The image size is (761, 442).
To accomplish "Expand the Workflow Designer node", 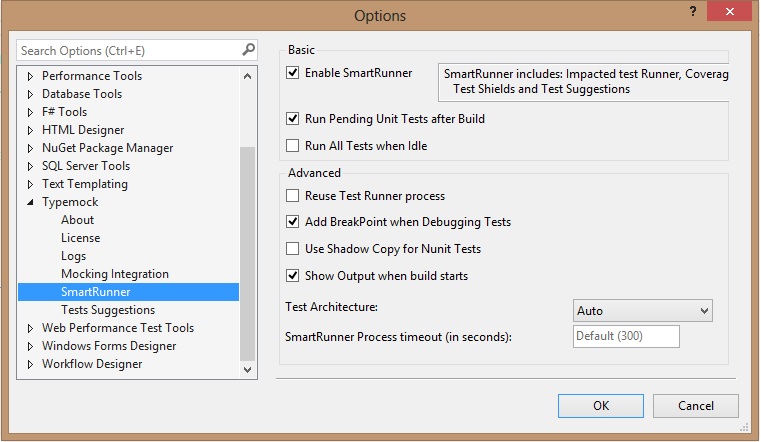I will [x=30, y=364].
